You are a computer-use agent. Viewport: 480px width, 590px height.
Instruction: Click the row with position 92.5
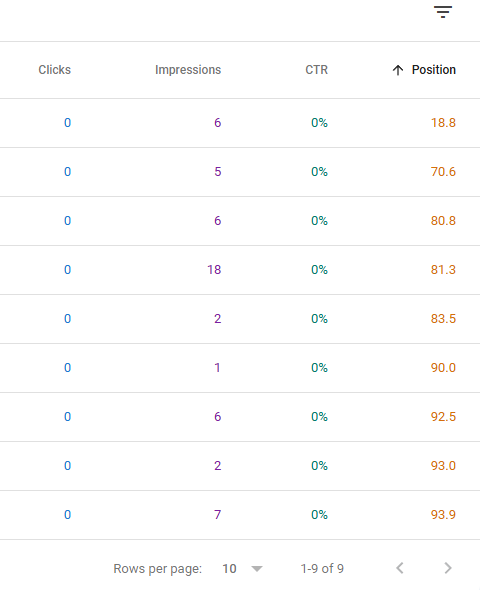[x=240, y=417]
